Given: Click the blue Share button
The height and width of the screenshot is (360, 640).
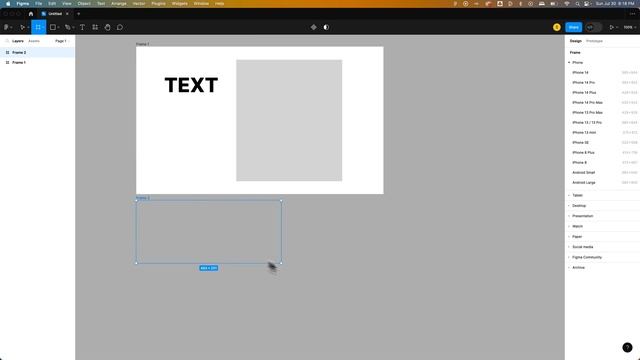Looking at the screenshot, I should pyautogui.click(x=573, y=27).
